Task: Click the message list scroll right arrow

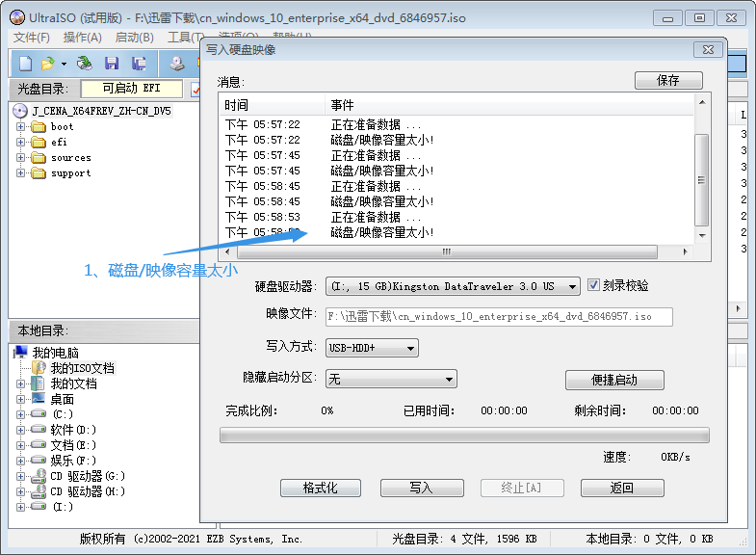Action: (x=685, y=251)
